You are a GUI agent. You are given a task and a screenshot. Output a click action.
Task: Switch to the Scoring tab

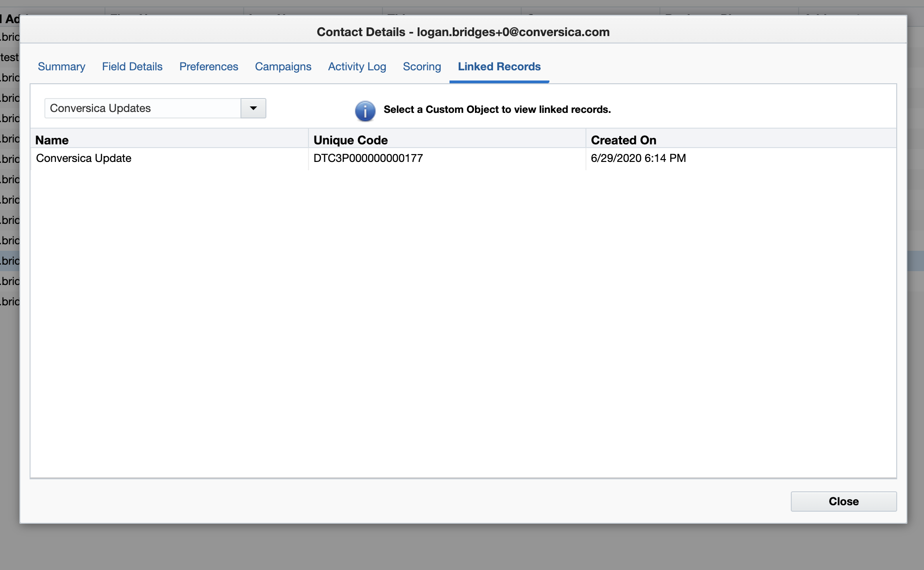(x=422, y=67)
